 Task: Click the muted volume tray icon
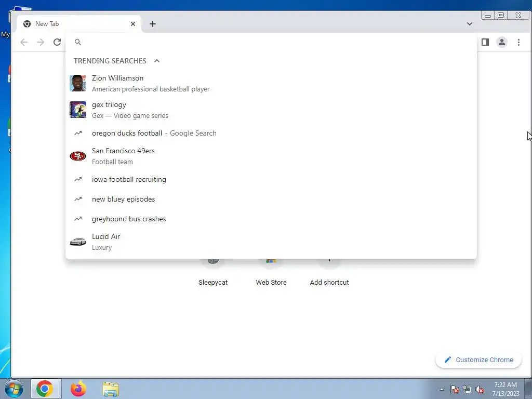coord(480,389)
